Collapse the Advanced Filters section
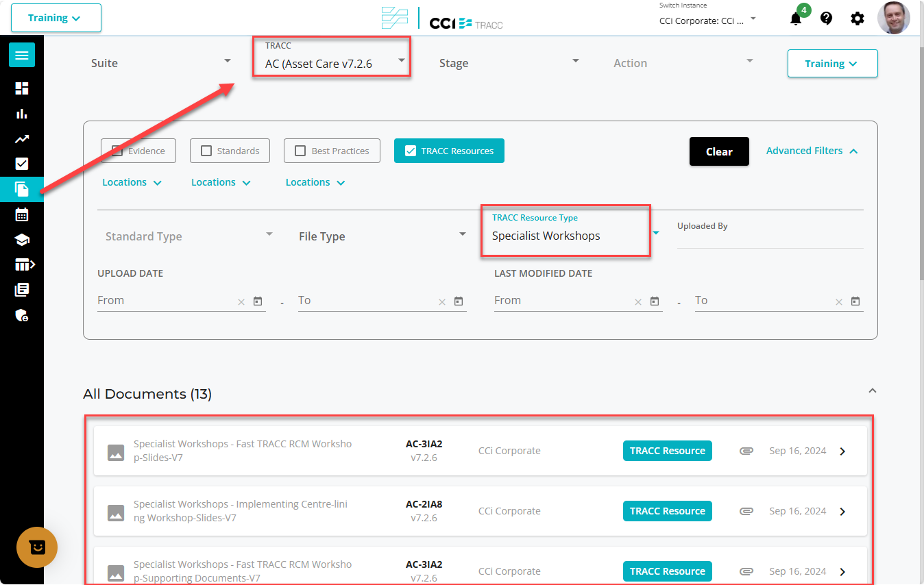The width and height of the screenshot is (924, 585). click(x=812, y=151)
